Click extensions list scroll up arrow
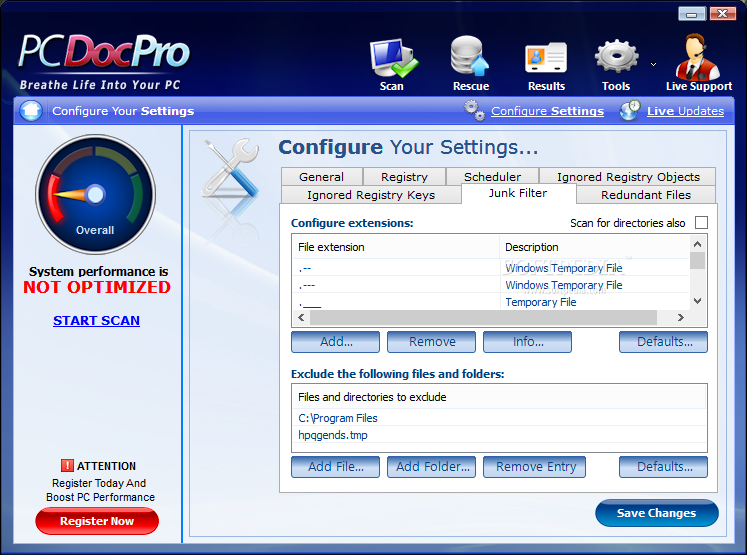 pyautogui.click(x=697, y=244)
